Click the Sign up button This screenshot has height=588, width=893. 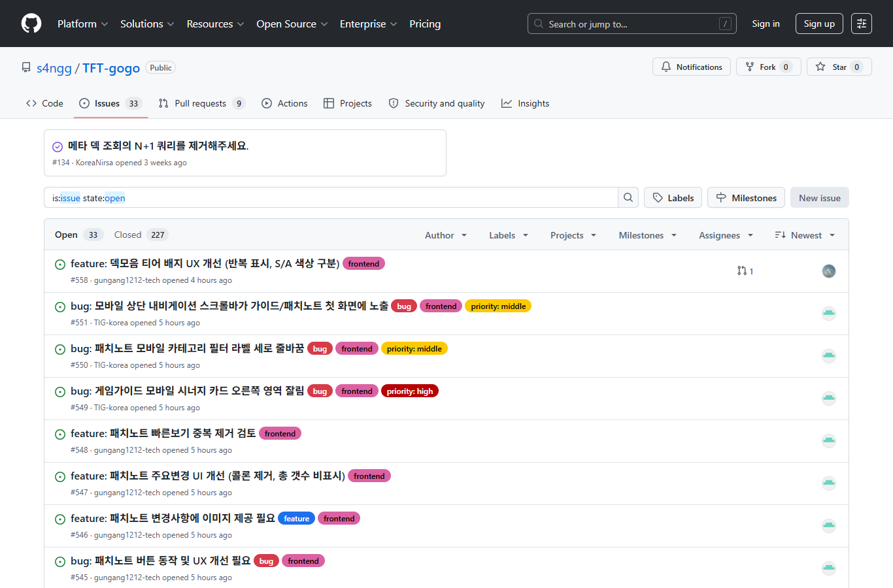819,24
